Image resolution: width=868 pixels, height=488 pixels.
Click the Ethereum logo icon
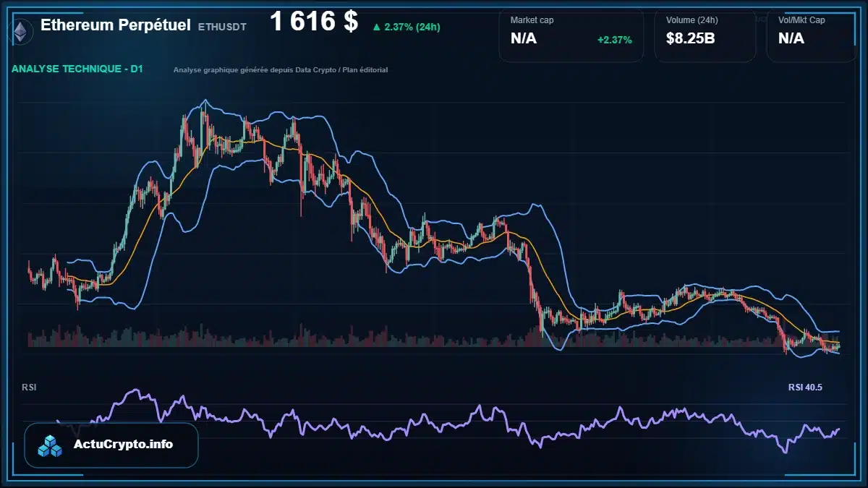tap(22, 30)
